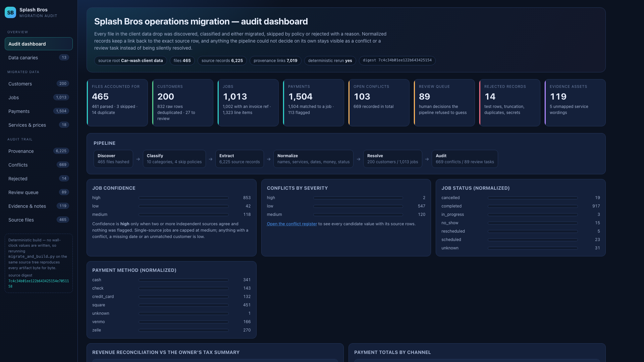Open the Customers sidebar item

[x=39, y=84]
